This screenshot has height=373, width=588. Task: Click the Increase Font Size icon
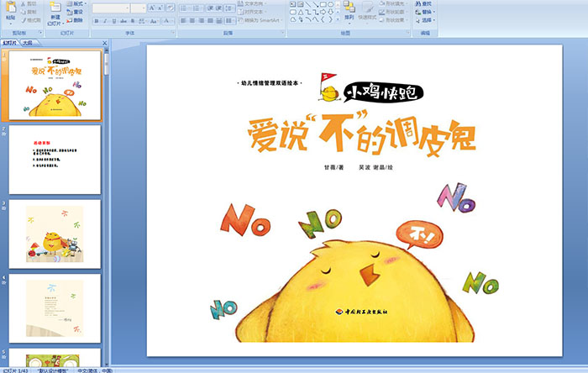pos(152,8)
